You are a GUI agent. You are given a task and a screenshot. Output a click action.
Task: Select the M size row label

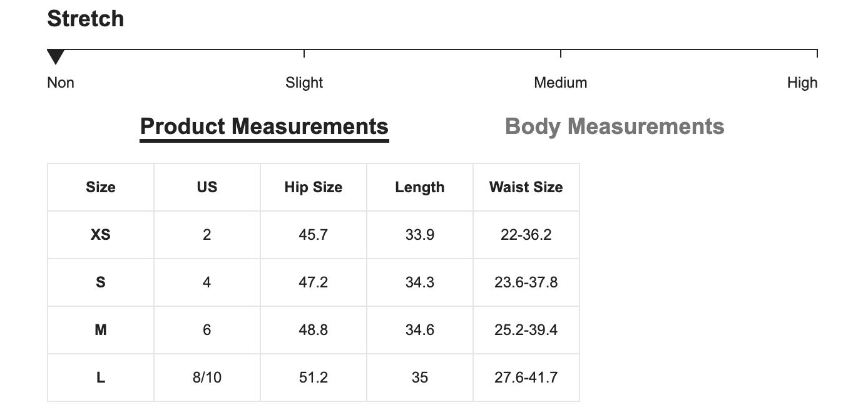(x=101, y=330)
